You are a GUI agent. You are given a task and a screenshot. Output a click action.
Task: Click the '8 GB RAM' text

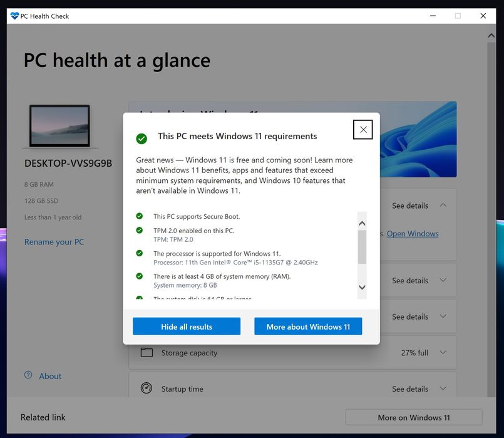point(39,185)
